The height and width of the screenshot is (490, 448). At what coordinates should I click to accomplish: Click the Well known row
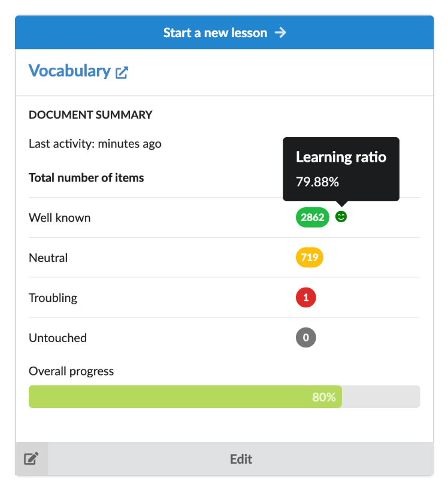coord(59,218)
